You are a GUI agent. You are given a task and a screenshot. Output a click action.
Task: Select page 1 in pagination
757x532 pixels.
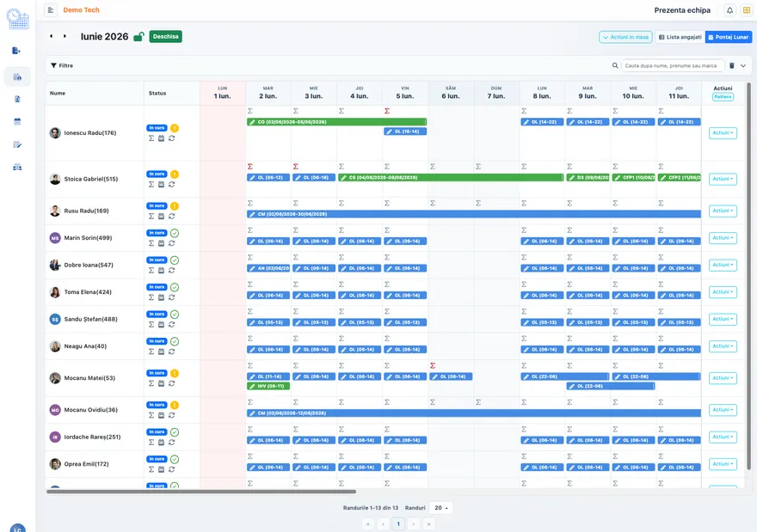click(398, 523)
